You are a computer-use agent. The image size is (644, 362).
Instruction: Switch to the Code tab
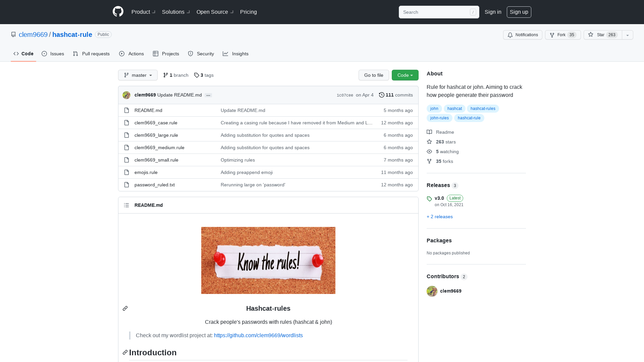click(x=23, y=54)
